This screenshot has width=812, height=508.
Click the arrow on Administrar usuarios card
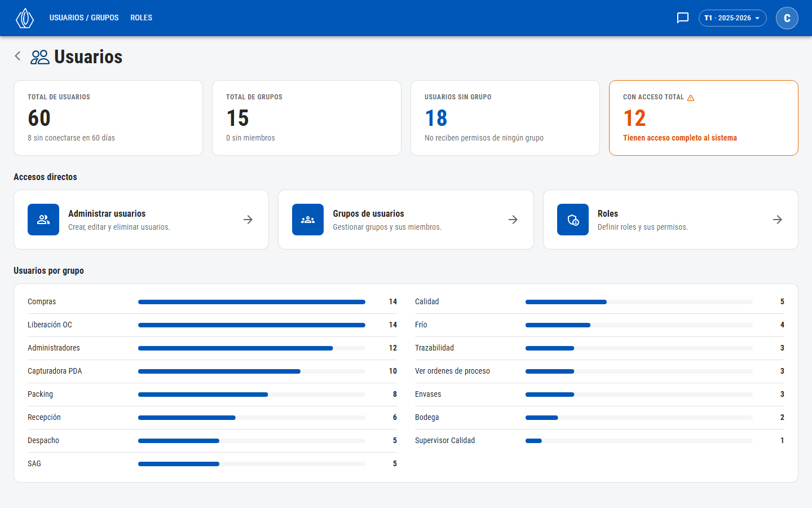[248, 220]
